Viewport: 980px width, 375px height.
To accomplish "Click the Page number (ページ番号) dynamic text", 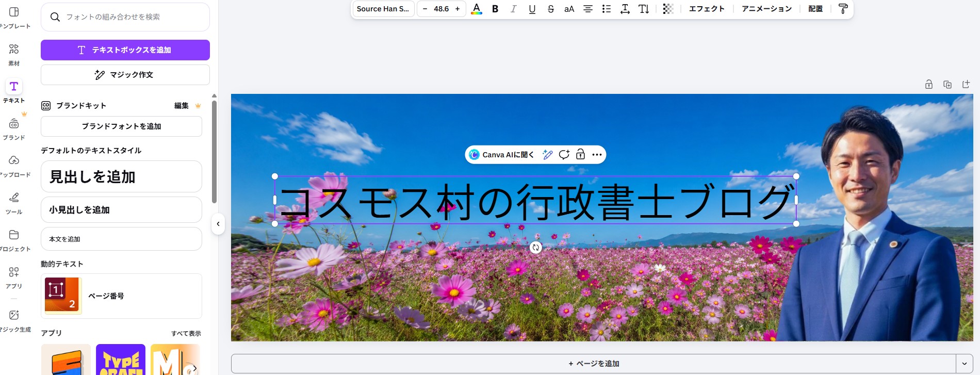I will point(121,296).
